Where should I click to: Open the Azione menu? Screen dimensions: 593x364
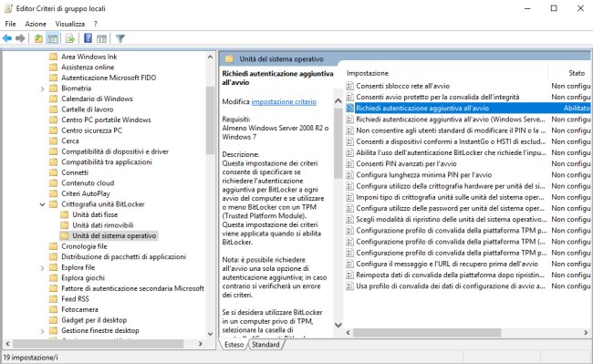[x=36, y=24]
